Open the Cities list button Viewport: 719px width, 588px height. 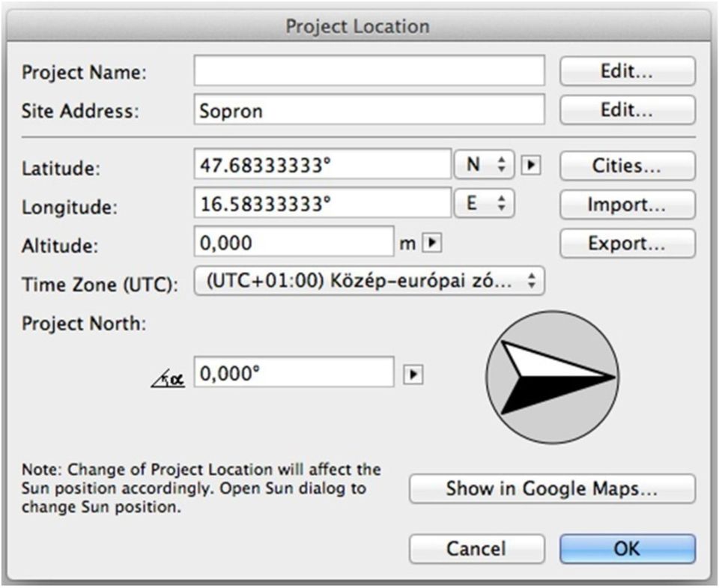627,166
